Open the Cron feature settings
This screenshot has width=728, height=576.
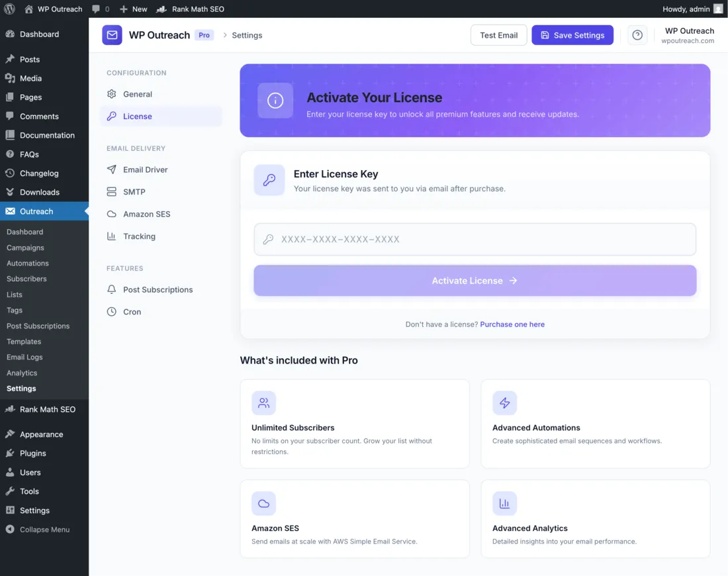point(132,311)
